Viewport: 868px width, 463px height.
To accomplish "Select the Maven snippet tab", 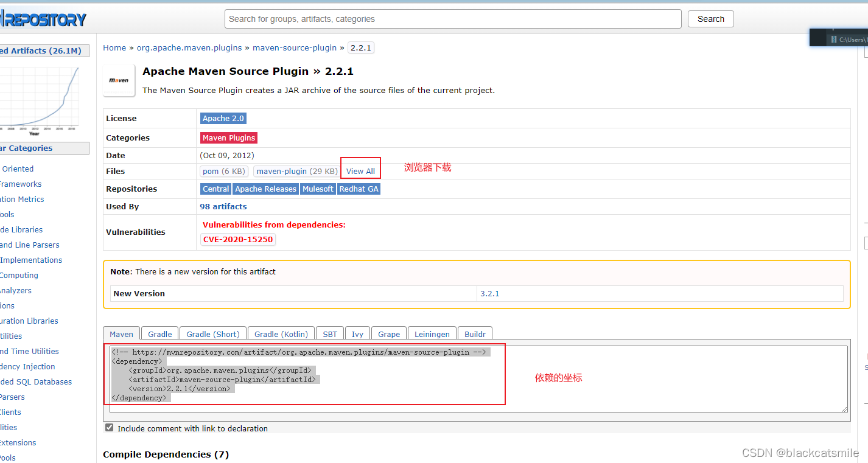I will click(121, 334).
